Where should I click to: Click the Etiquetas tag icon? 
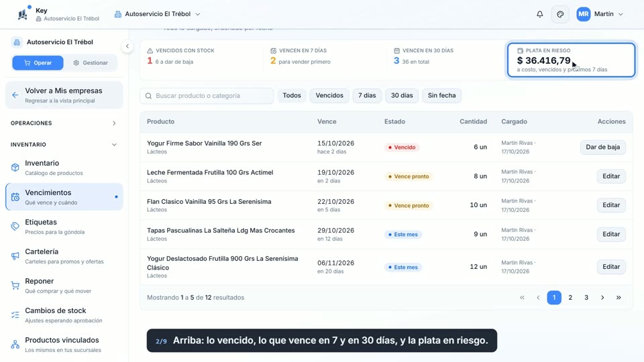[15, 227]
